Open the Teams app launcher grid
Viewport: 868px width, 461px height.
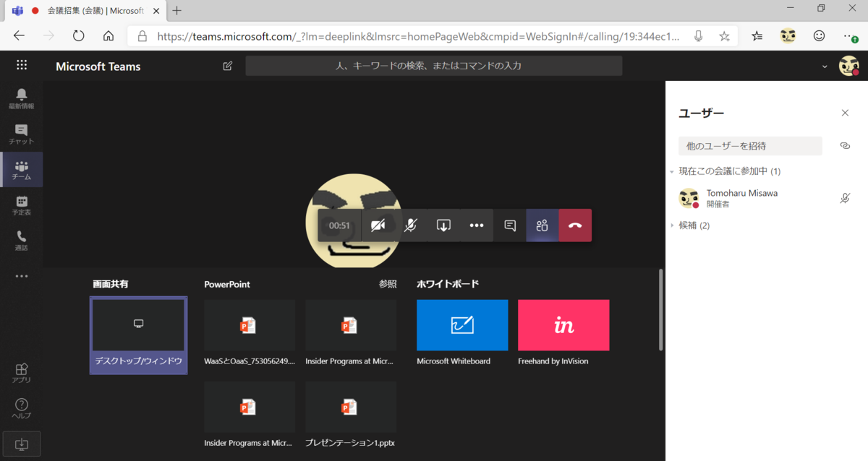[x=21, y=65]
